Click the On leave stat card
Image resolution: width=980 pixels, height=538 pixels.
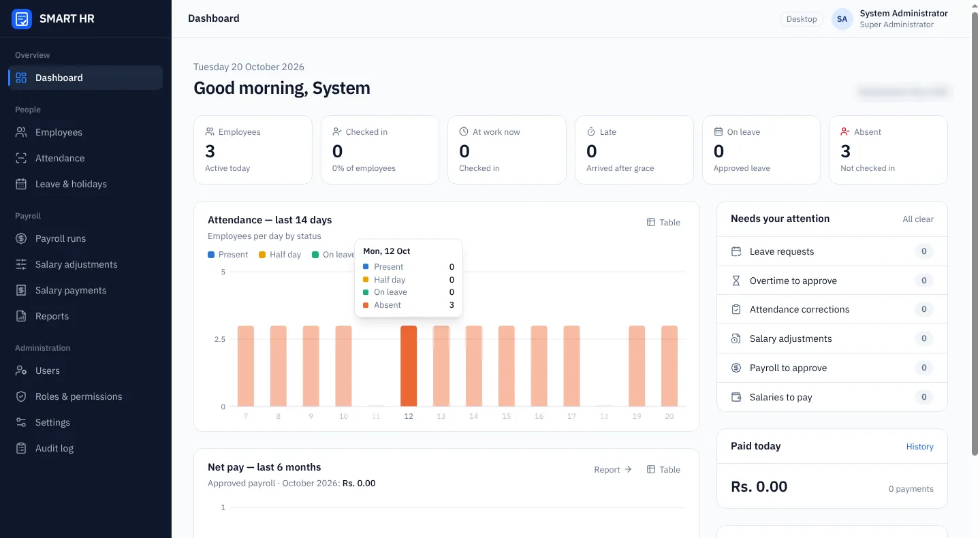(x=761, y=150)
